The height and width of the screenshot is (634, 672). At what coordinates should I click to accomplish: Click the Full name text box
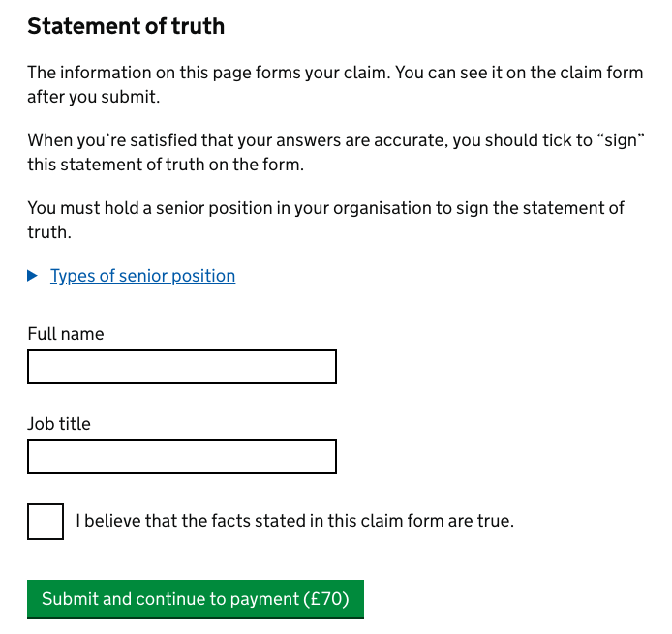click(x=182, y=367)
